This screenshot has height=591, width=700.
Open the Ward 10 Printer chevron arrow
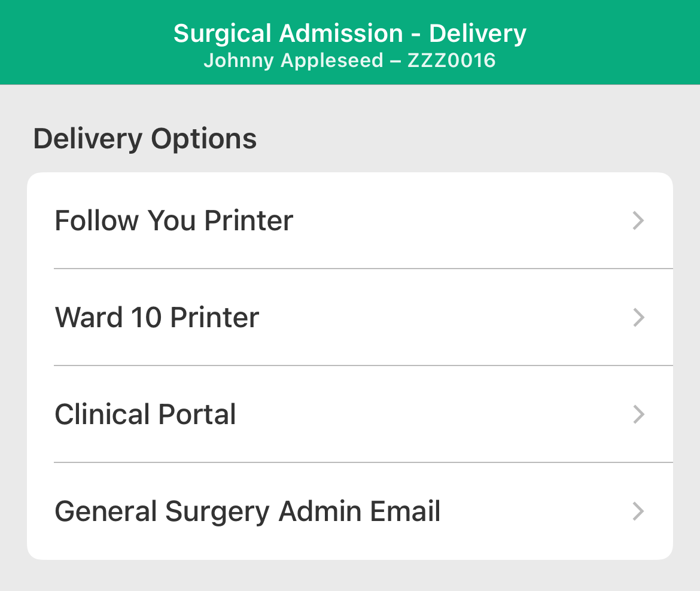coord(638,318)
